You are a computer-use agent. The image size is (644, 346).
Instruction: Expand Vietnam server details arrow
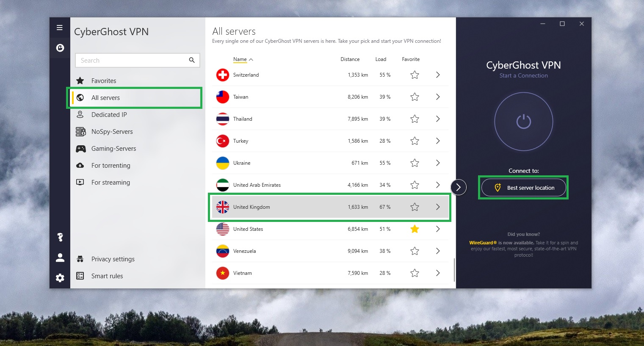[x=438, y=273]
